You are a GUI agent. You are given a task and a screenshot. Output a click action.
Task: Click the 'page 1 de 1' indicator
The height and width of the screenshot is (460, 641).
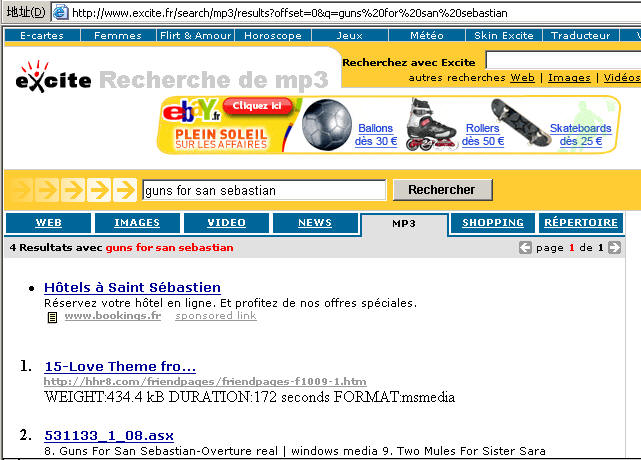[x=569, y=248]
